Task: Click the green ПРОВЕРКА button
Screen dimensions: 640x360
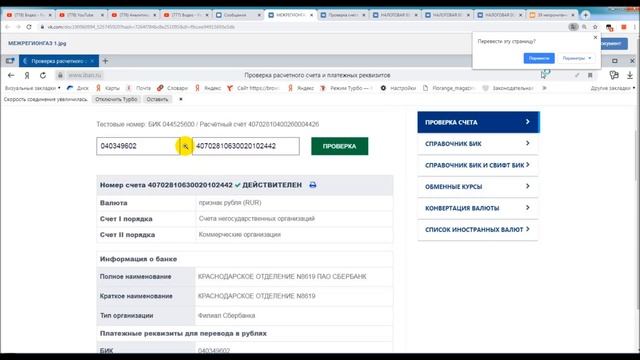Action: [x=339, y=146]
